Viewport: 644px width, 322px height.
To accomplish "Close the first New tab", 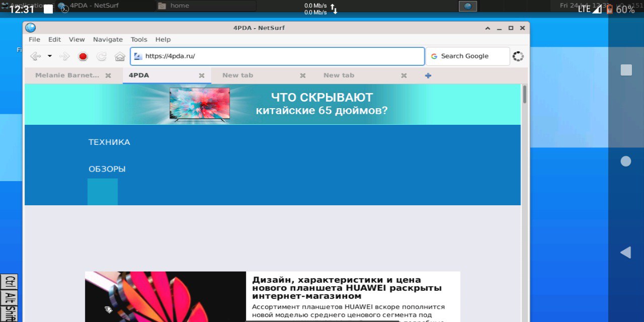I will 302,76.
